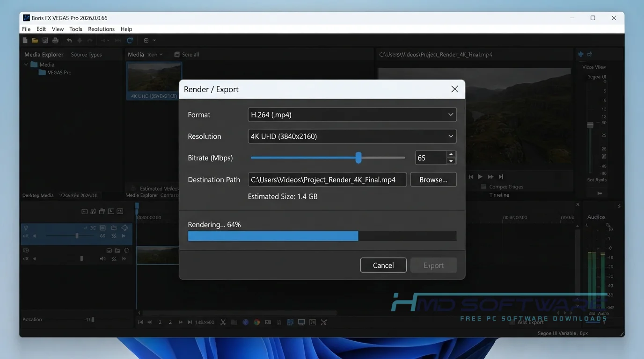Switch to the Media Explorer tab

tap(44, 54)
